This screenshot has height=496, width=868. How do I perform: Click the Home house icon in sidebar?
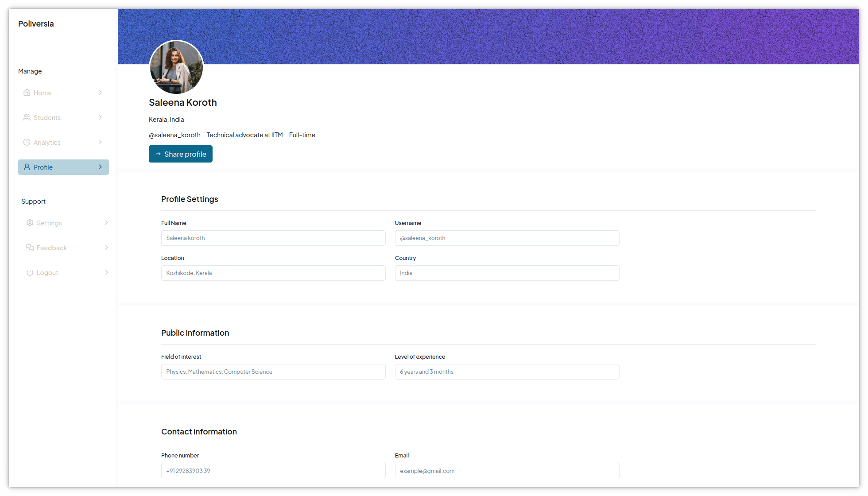pos(27,93)
